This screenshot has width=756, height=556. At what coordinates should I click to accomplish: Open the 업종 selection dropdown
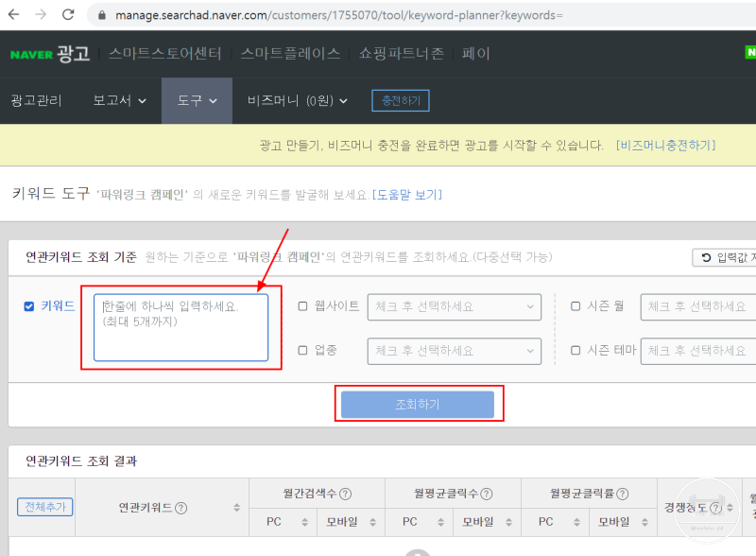point(455,351)
